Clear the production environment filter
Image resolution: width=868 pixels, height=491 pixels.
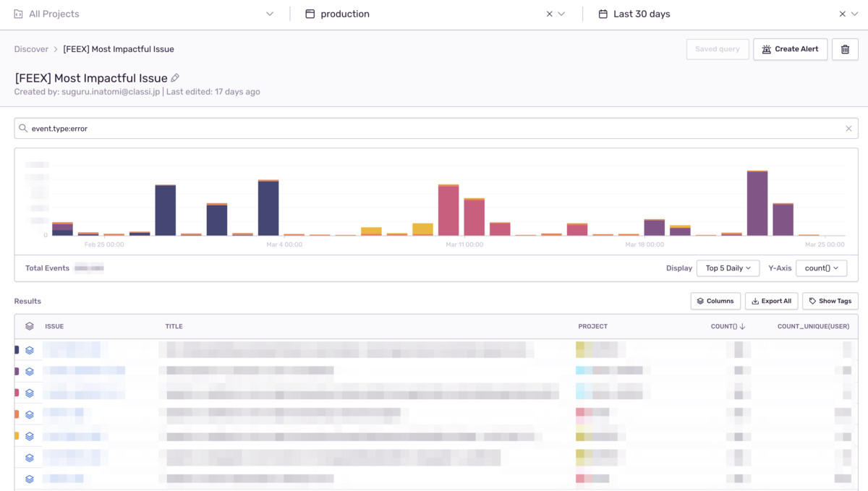point(549,14)
